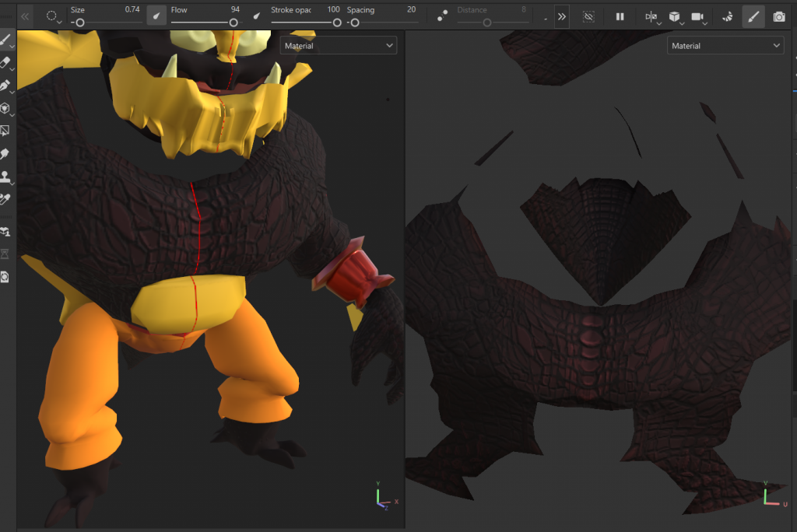The width and height of the screenshot is (797, 532).
Task: Click the resource updater page icon
Action: pos(5,277)
